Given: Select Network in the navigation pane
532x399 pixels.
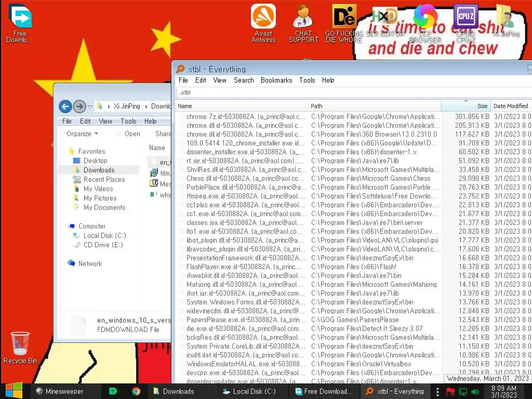Looking at the screenshot, I should pos(90,263).
